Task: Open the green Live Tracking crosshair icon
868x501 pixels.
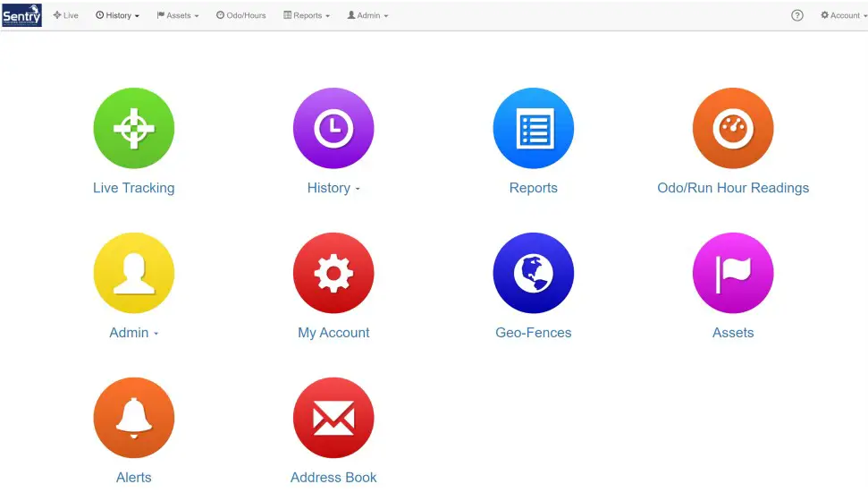Action: coord(134,128)
